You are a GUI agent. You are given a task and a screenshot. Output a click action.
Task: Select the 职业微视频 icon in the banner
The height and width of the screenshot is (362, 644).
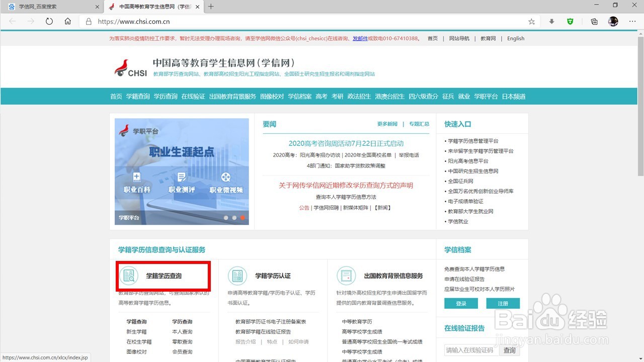[225, 177]
